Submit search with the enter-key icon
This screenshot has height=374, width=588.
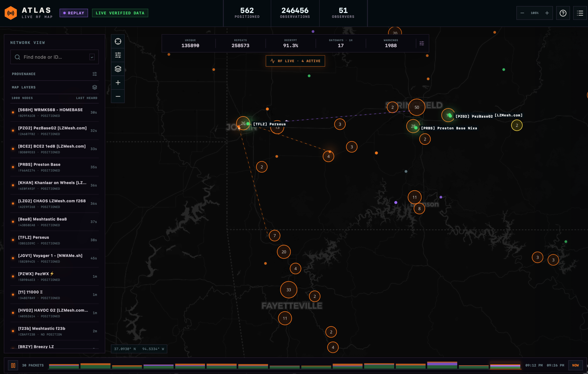click(92, 57)
